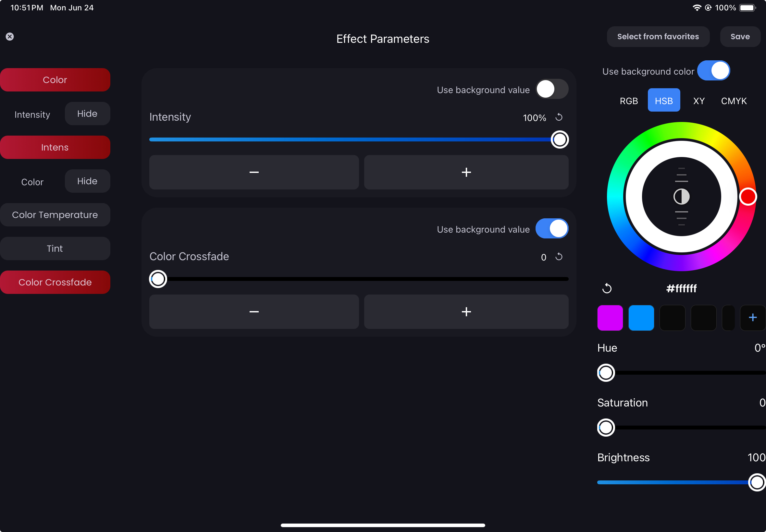Reset the Color Crossfade value with its reset icon
Viewport: 766px width, 532px height.
(559, 257)
